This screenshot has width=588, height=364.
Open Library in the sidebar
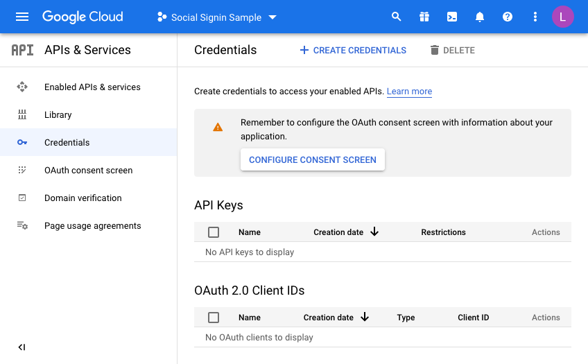tap(58, 115)
